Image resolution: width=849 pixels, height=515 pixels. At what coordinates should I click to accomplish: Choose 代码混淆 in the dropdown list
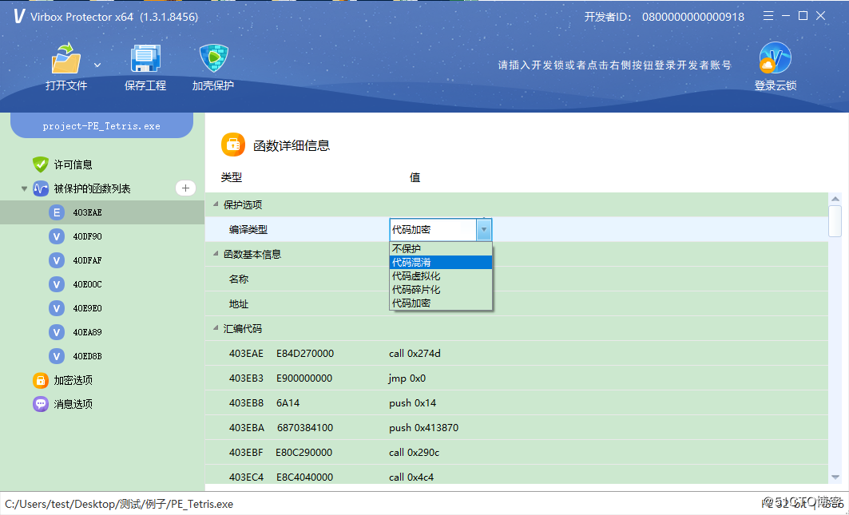(441, 263)
